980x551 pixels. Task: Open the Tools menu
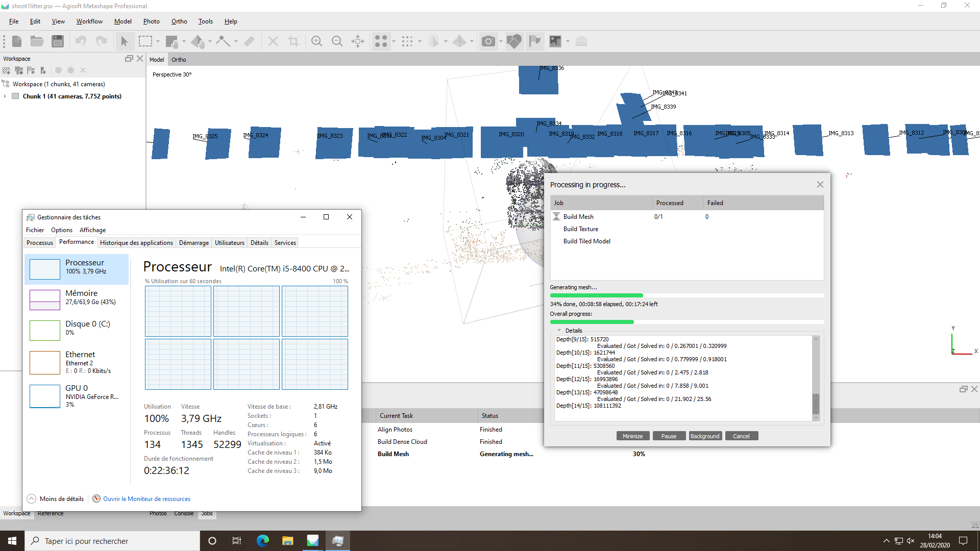(x=206, y=21)
